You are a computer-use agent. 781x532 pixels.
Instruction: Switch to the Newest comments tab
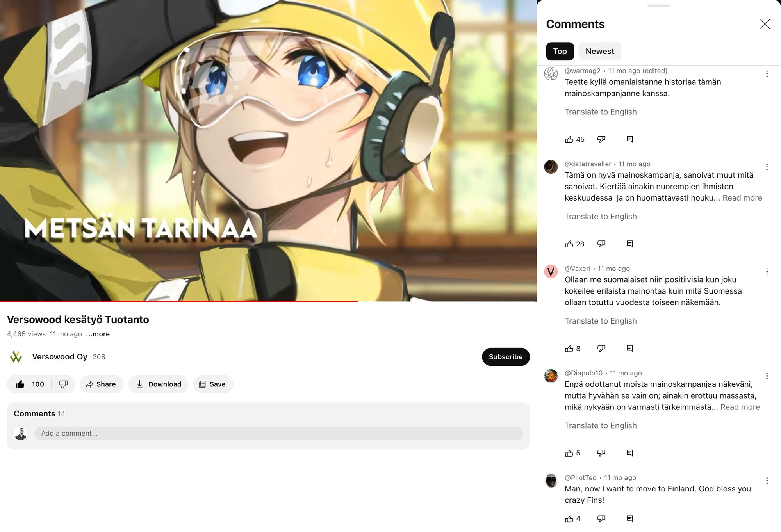[x=600, y=52]
